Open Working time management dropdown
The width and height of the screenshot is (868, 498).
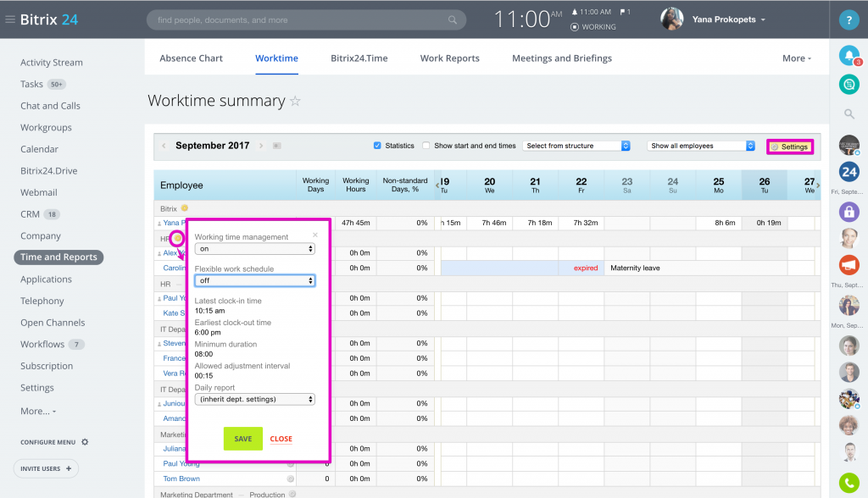click(254, 249)
